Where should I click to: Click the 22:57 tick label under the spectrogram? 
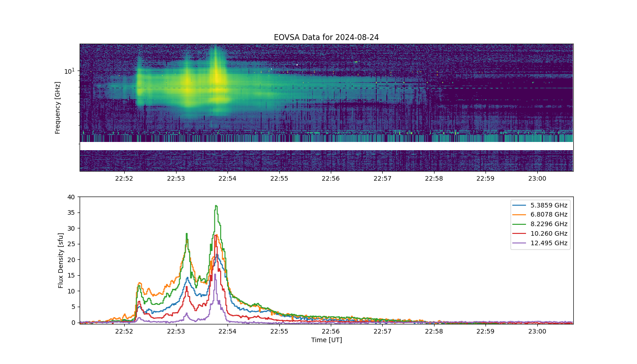click(x=382, y=179)
